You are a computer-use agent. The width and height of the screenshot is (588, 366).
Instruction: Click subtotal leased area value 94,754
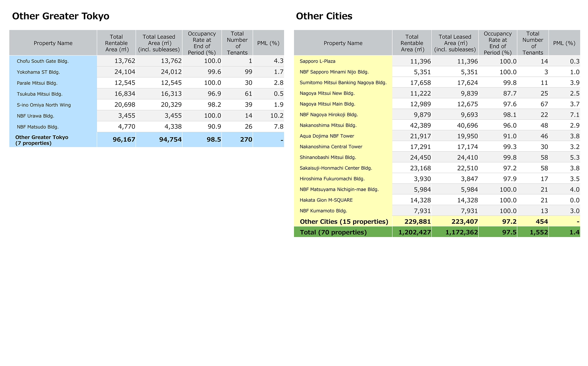[171, 140]
